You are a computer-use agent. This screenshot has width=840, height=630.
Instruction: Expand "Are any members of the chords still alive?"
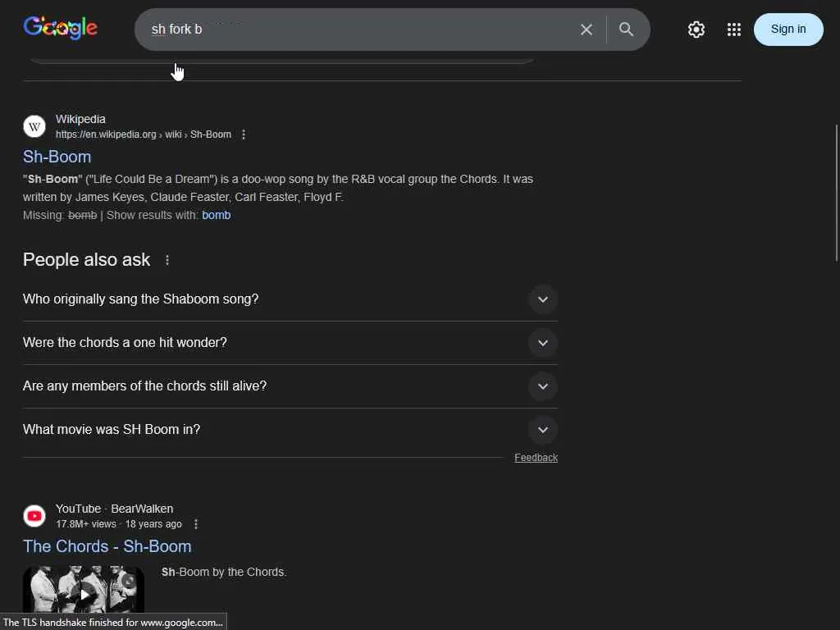(x=542, y=386)
